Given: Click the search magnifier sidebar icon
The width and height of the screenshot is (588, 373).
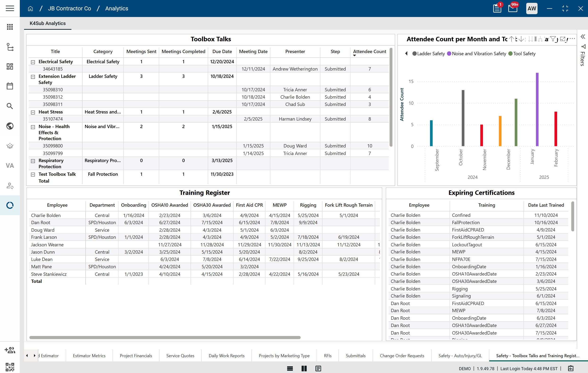Looking at the screenshot, I should (x=10, y=106).
